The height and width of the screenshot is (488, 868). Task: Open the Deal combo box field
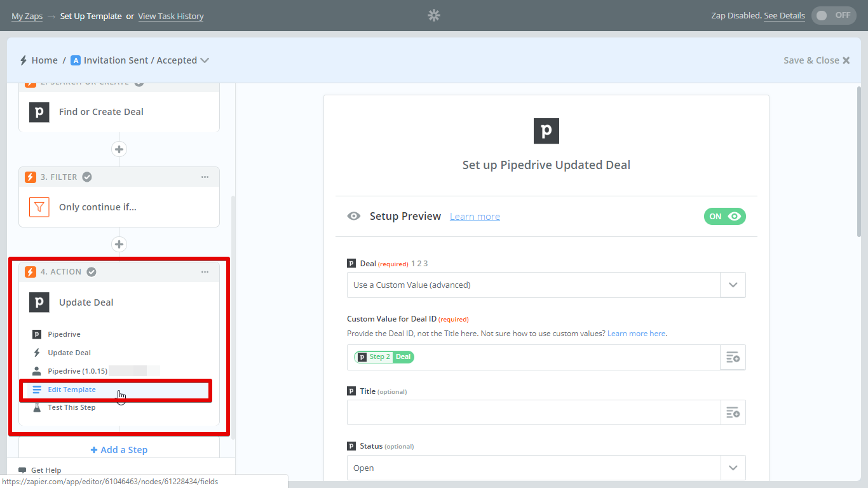tap(546, 285)
